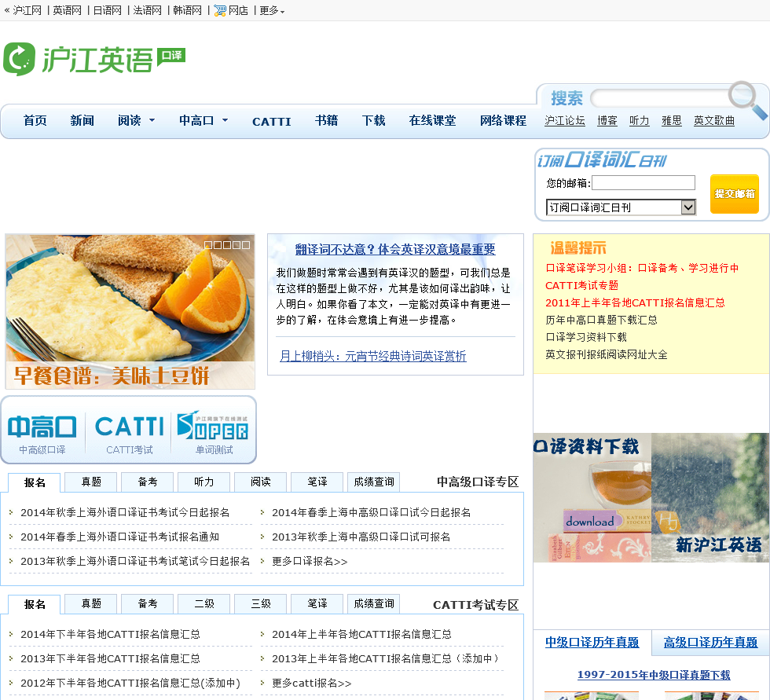770x700 pixels.
Task: Open the 在线课堂 navigation item
Action: coord(432,120)
